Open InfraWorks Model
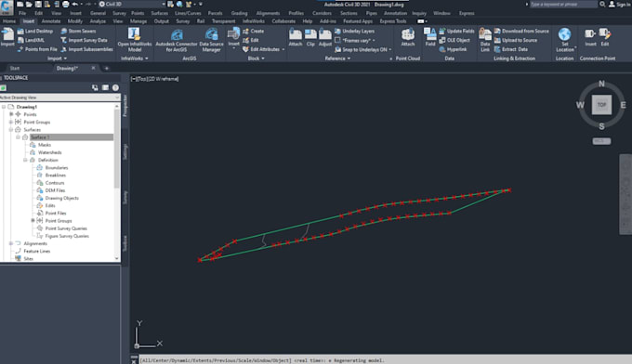The height and width of the screenshot is (364, 632). coord(135,39)
